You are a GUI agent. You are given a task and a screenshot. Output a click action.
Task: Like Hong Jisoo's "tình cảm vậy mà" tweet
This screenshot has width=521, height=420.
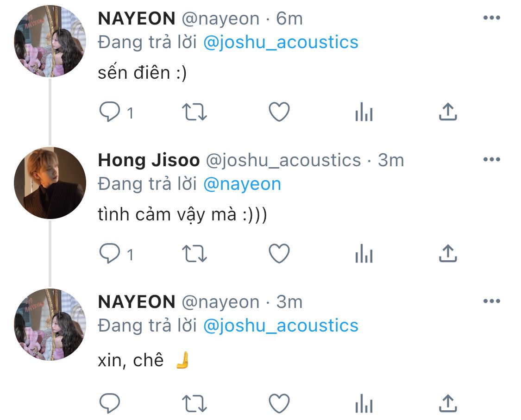pos(279,254)
